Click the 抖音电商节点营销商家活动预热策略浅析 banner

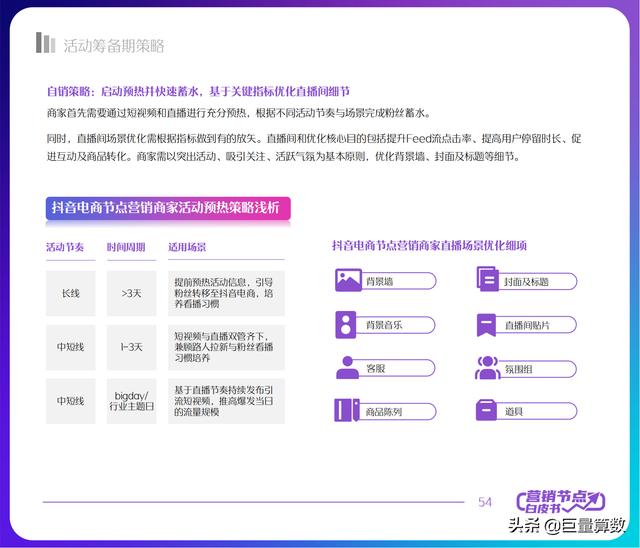tap(168, 208)
